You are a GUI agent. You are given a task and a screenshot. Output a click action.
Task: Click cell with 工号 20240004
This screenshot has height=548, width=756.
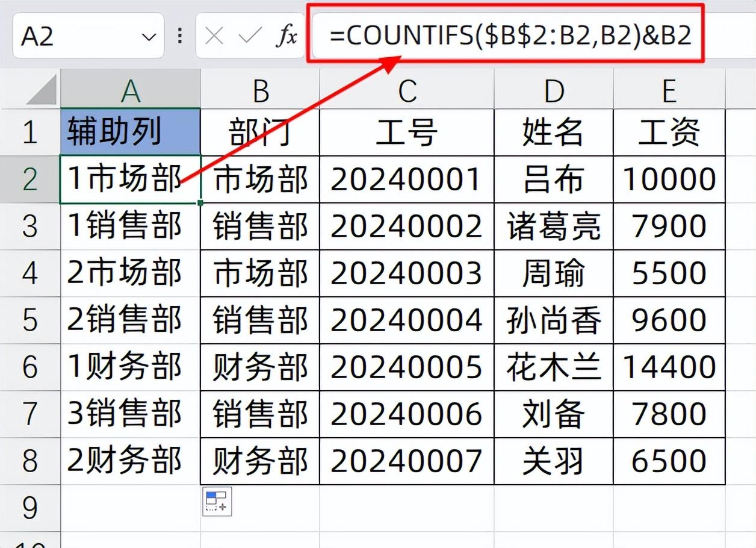(406, 320)
